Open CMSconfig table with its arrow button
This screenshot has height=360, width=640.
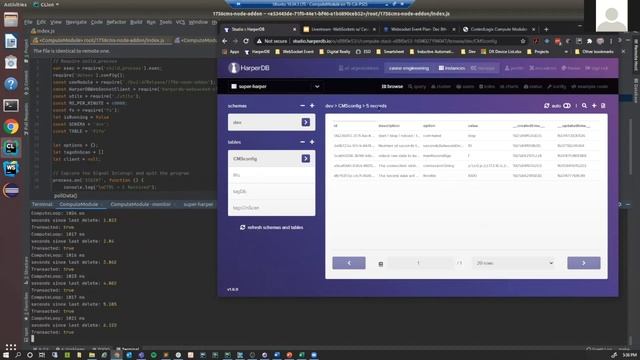click(306, 158)
